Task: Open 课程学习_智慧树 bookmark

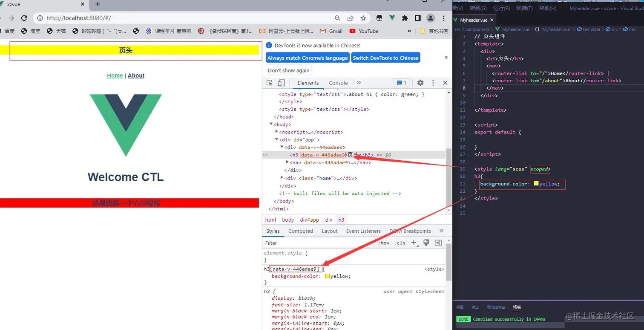Action: (168, 31)
